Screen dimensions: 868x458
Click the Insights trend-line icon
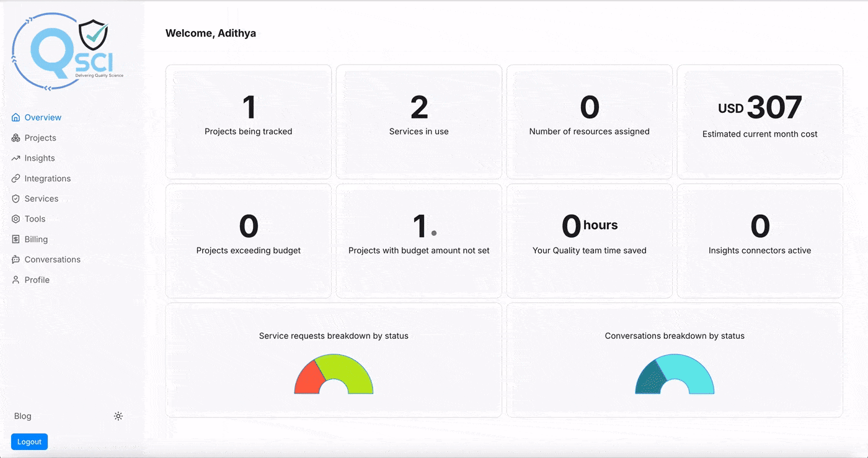[x=16, y=158]
